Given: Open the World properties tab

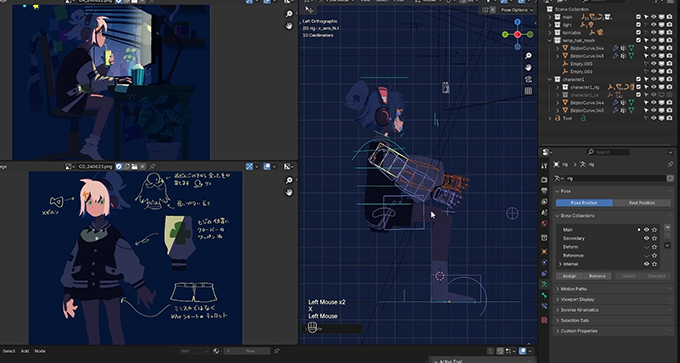Looking at the screenshot, I should click(x=544, y=224).
